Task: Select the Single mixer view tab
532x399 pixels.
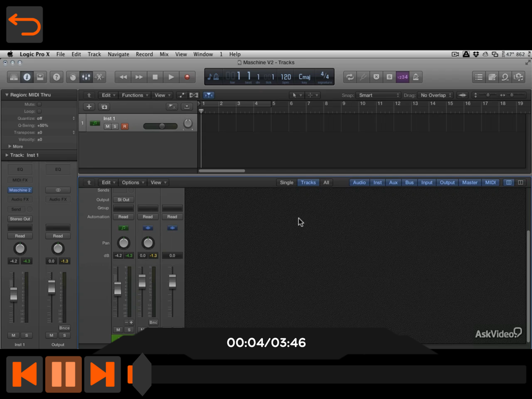Action: point(286,182)
